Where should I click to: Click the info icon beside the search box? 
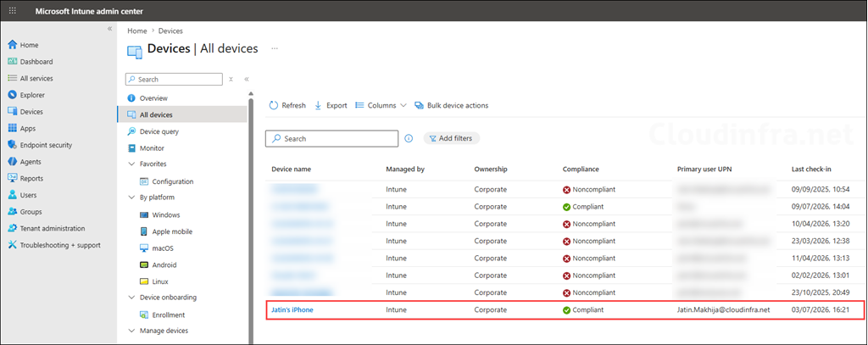(409, 138)
